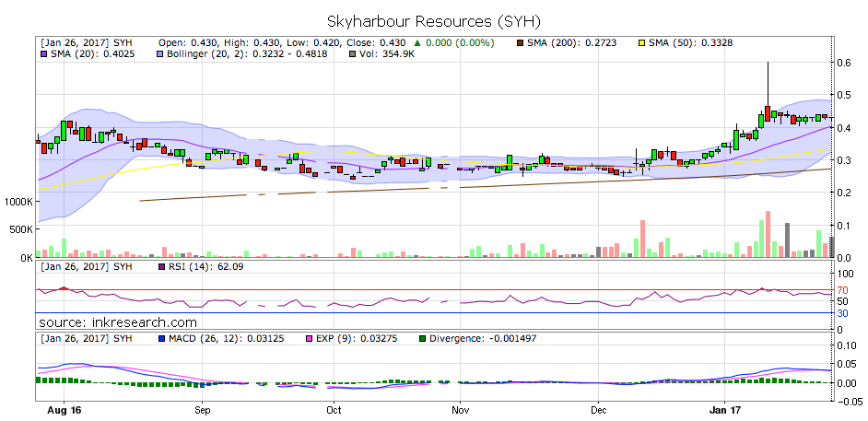Click the 1000K volume axis label
The image size is (868, 421).
click(x=18, y=202)
